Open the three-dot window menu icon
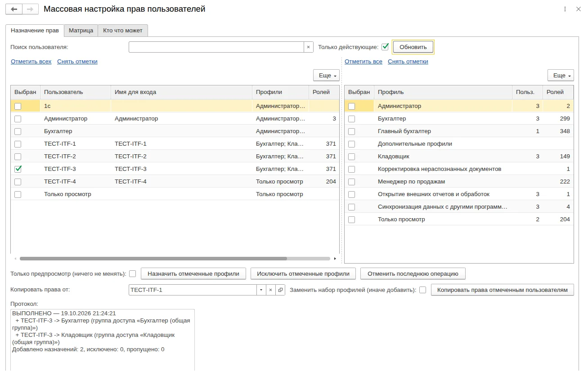This screenshot has height=376, width=588. pyautogui.click(x=565, y=9)
